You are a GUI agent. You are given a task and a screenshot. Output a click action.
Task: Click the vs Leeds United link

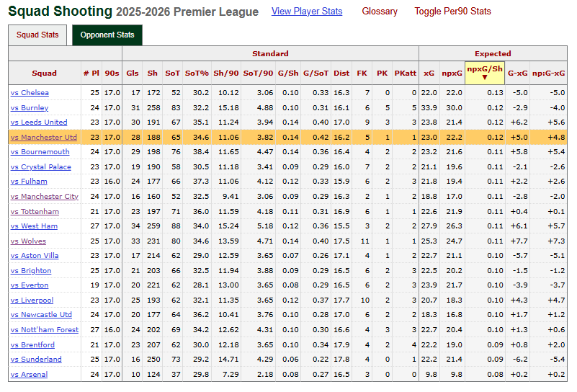[x=39, y=122]
